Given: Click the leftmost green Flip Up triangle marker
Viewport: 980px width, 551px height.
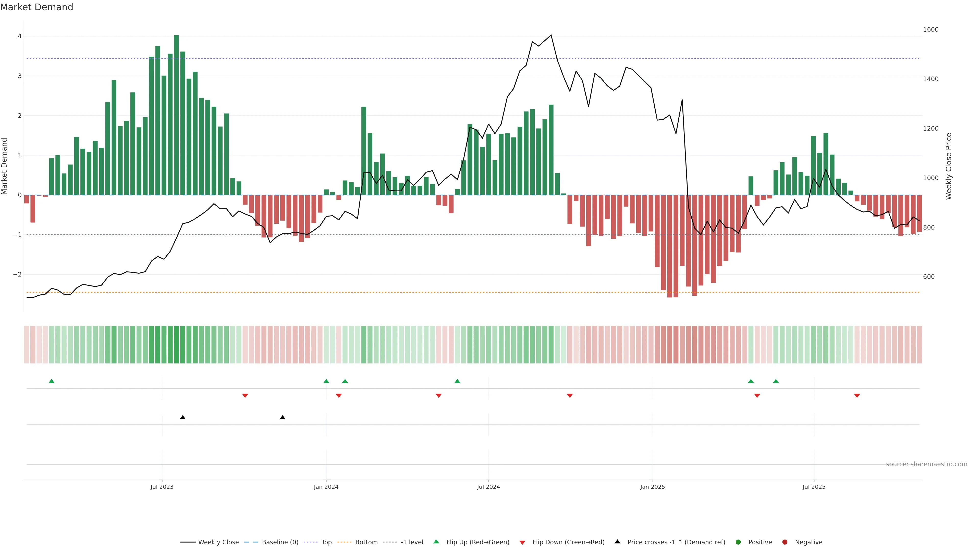Looking at the screenshot, I should click(52, 381).
